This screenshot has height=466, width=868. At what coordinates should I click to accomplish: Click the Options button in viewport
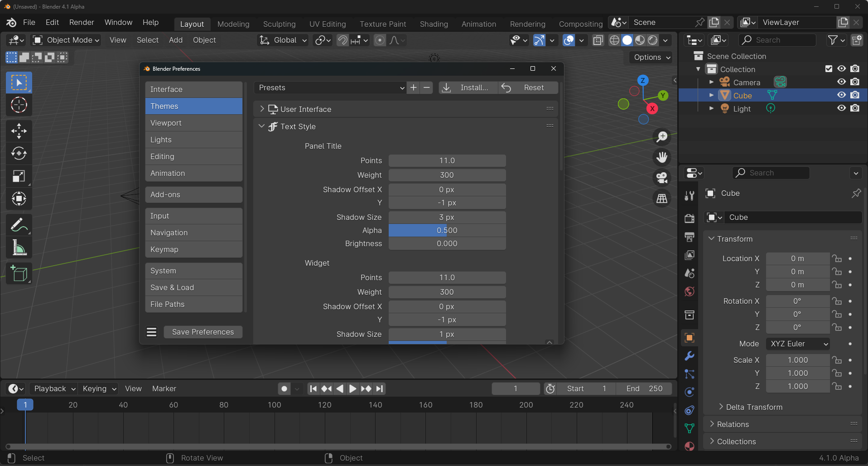pyautogui.click(x=651, y=57)
